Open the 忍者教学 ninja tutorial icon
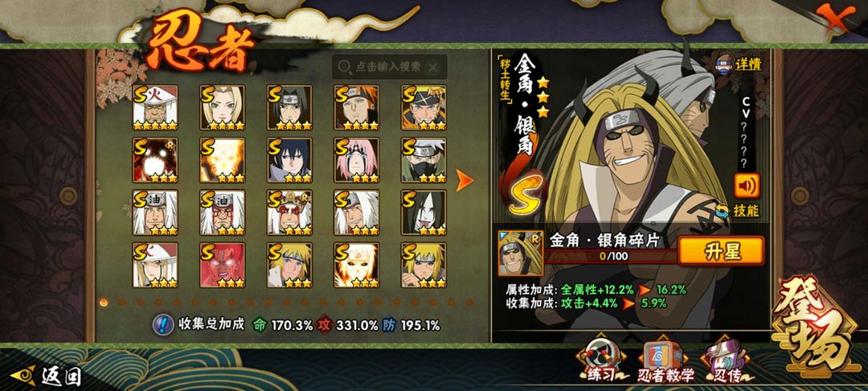 665,361
